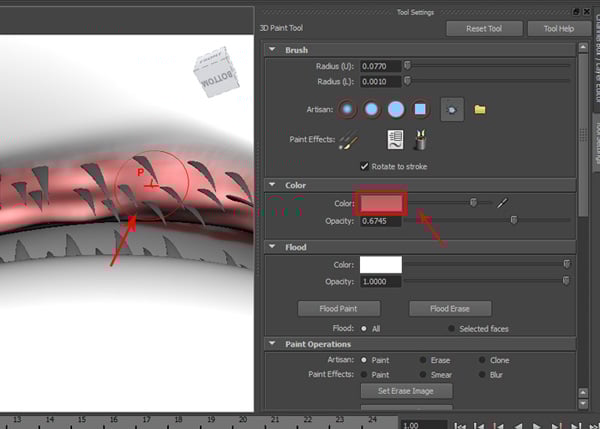Click frame 20 on the timeline
Image resolution: width=600 pixels, height=429 pixels.
(243, 421)
